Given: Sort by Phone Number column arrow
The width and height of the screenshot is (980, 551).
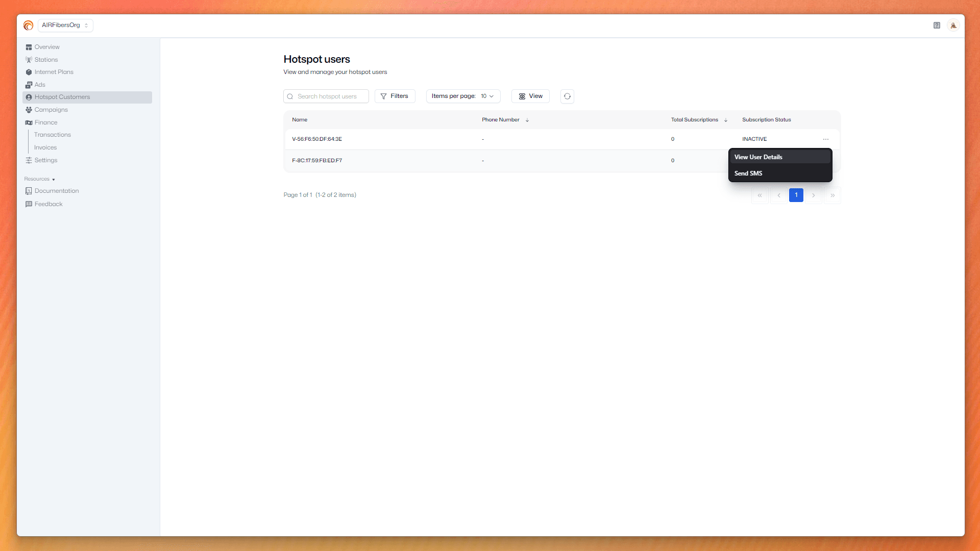Looking at the screenshot, I should pos(527,120).
